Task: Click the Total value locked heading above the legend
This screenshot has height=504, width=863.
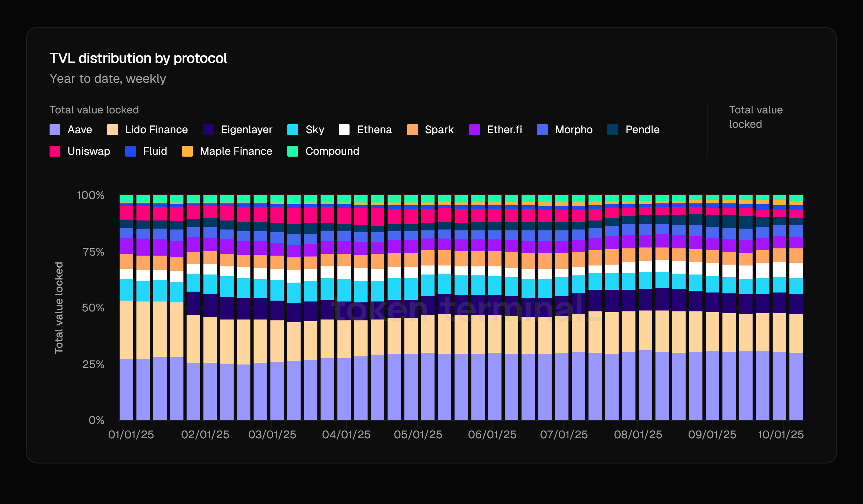Action: coord(94,110)
